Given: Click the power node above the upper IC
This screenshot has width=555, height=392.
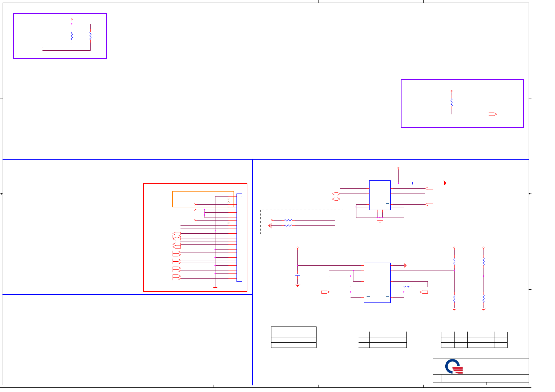Looking at the screenshot, I should coord(399,168).
